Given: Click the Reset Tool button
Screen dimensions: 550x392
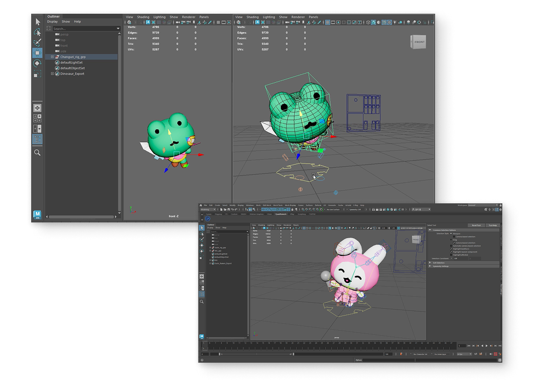Looking at the screenshot, I should [476, 225].
